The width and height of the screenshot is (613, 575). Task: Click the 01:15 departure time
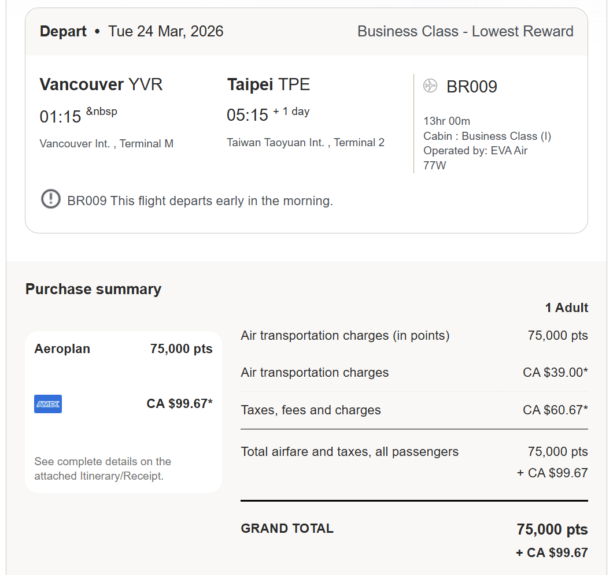60,117
